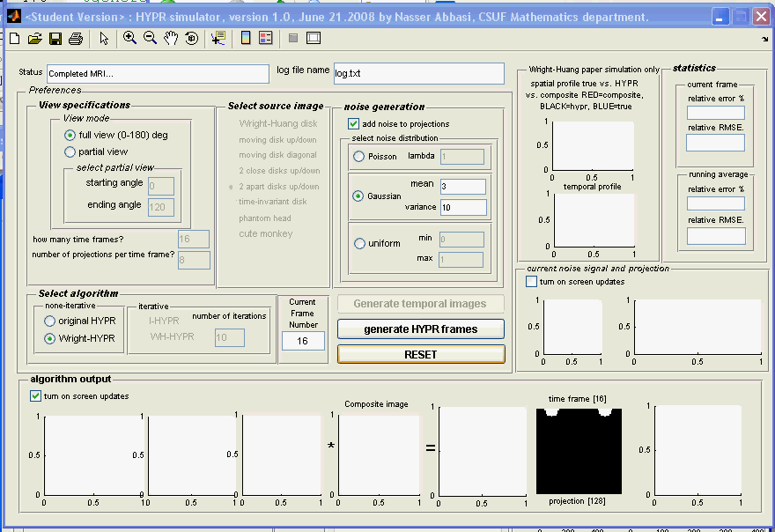Screen dimensions: 775x532
Task: Print the figure using the printer icon
Action: (x=76, y=38)
